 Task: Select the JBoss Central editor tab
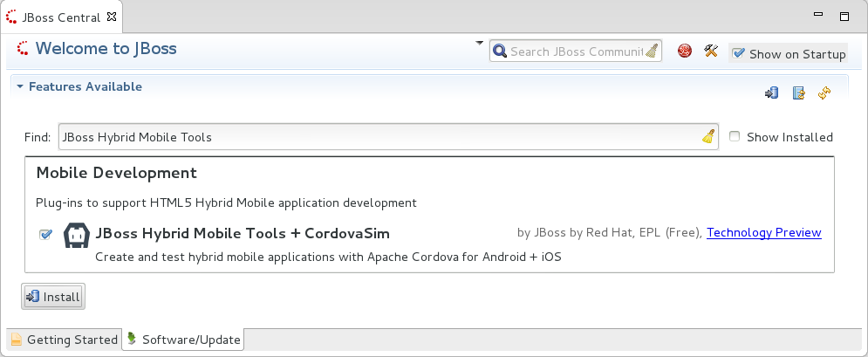(61, 17)
